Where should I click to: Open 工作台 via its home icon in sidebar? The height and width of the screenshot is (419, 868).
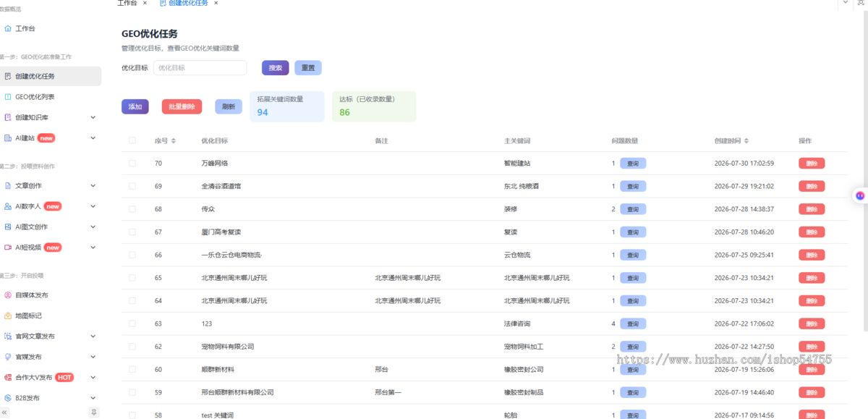click(x=7, y=28)
